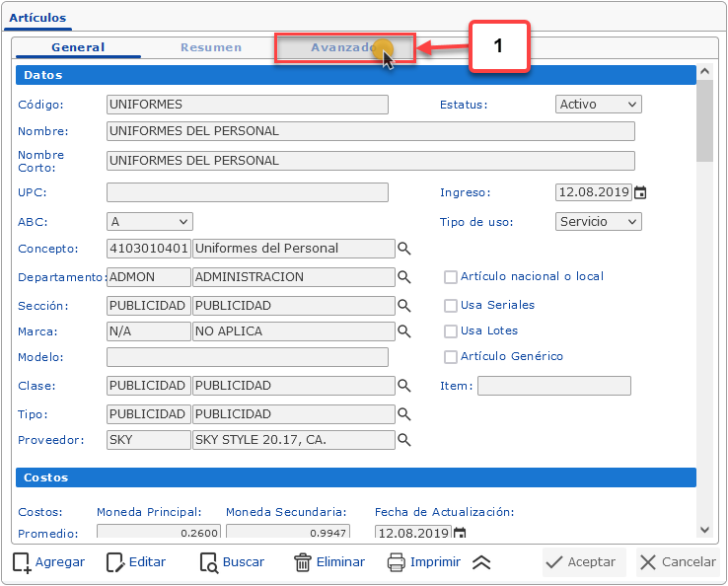The height and width of the screenshot is (586, 728).
Task: Open the Sección search magnifier
Action: [x=403, y=306]
